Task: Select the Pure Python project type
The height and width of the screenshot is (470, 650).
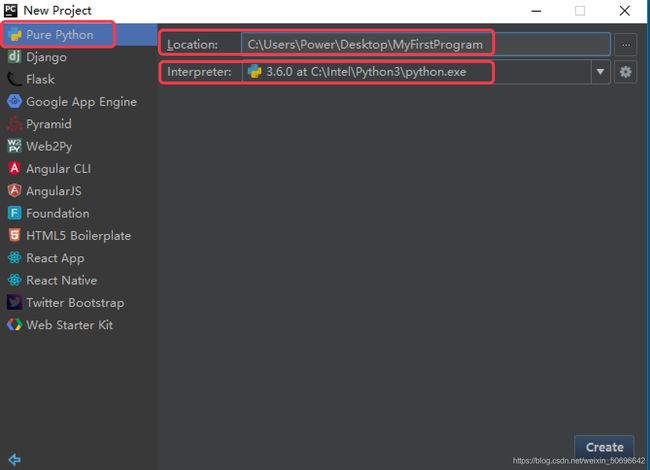Action: click(x=79, y=35)
